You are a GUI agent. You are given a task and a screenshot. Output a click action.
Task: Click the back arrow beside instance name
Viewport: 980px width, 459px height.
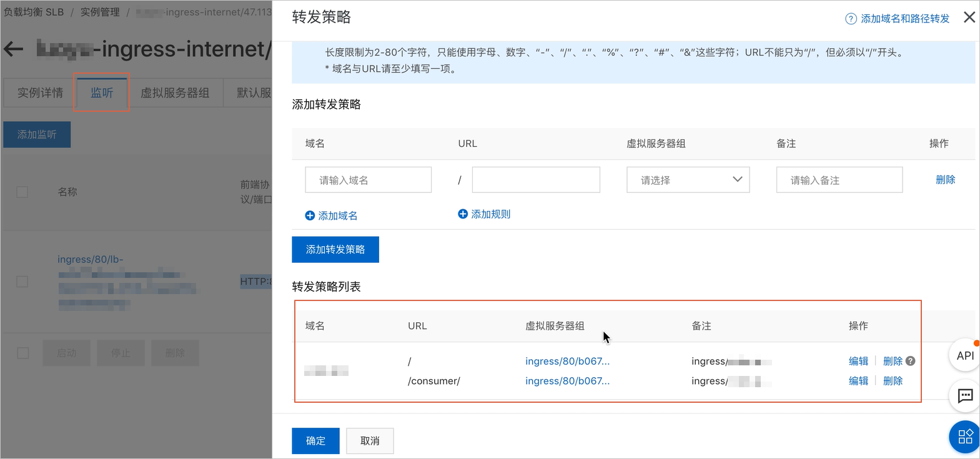[13, 49]
